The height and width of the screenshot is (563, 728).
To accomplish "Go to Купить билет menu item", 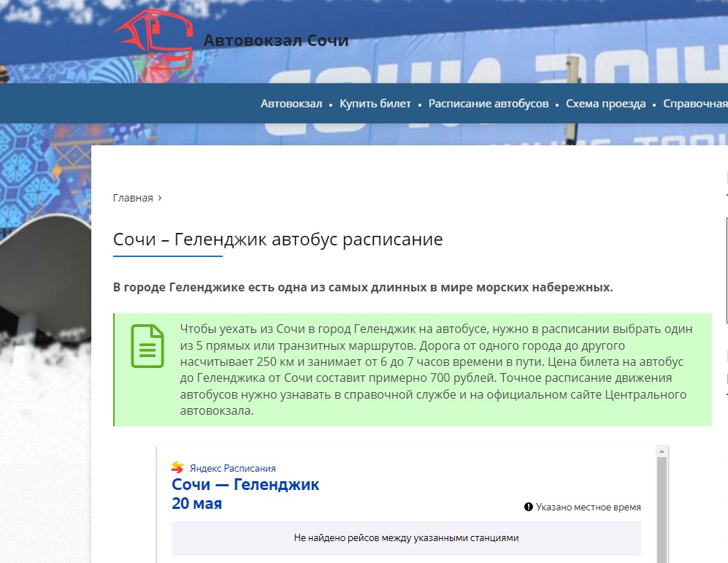I will [375, 104].
